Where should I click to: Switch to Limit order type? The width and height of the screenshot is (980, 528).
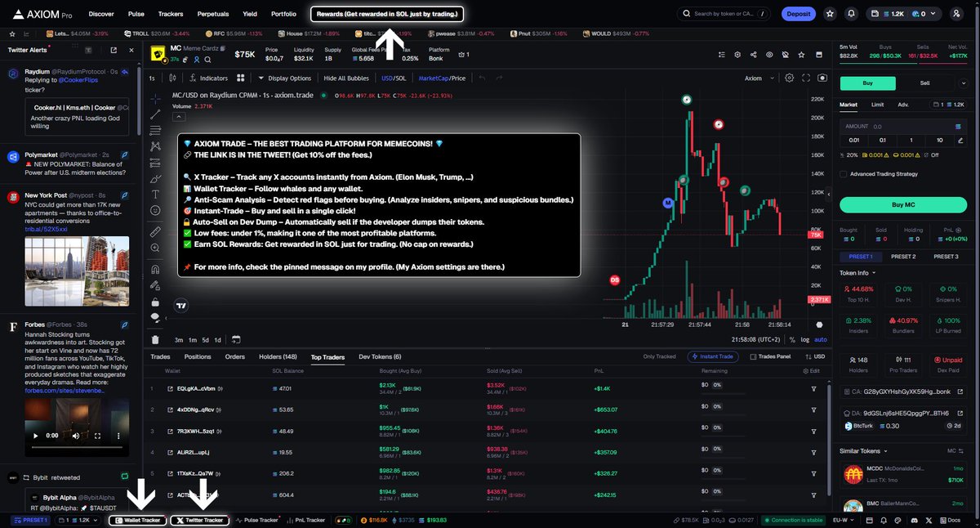[x=877, y=105]
